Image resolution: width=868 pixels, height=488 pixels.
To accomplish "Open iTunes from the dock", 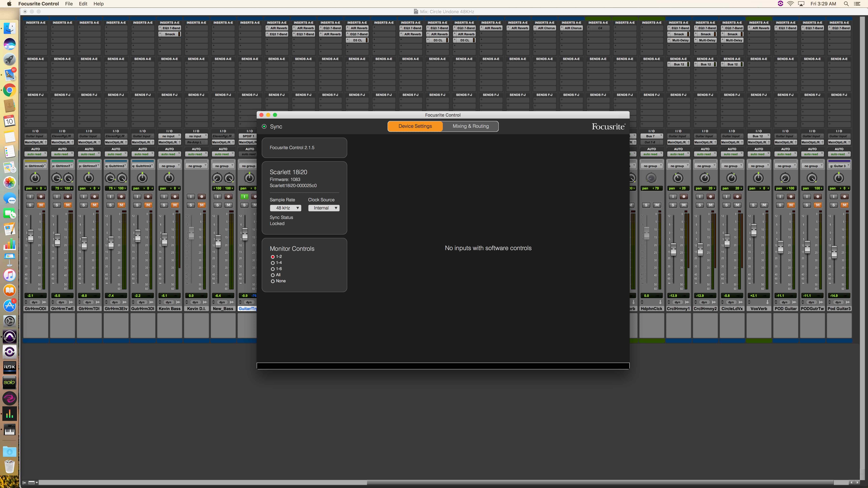I will click(x=9, y=275).
